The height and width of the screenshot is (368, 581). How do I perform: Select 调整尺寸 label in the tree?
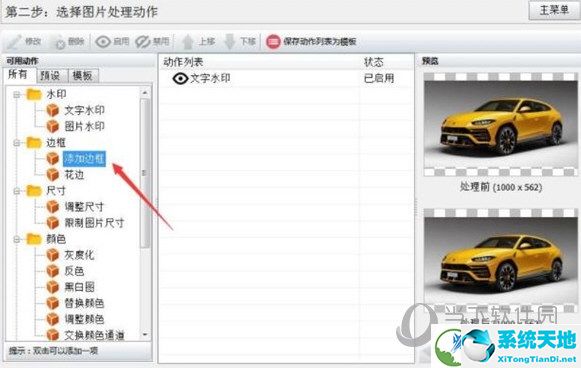(x=84, y=207)
